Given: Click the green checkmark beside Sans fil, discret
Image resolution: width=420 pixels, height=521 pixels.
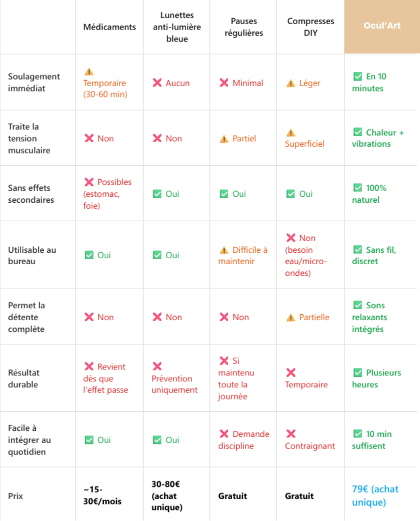Looking at the screenshot, I should point(357,249).
